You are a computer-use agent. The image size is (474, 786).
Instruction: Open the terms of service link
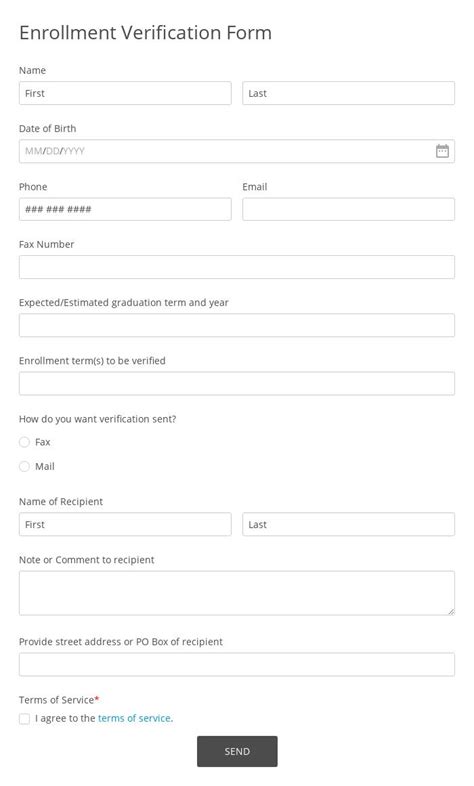(x=134, y=718)
